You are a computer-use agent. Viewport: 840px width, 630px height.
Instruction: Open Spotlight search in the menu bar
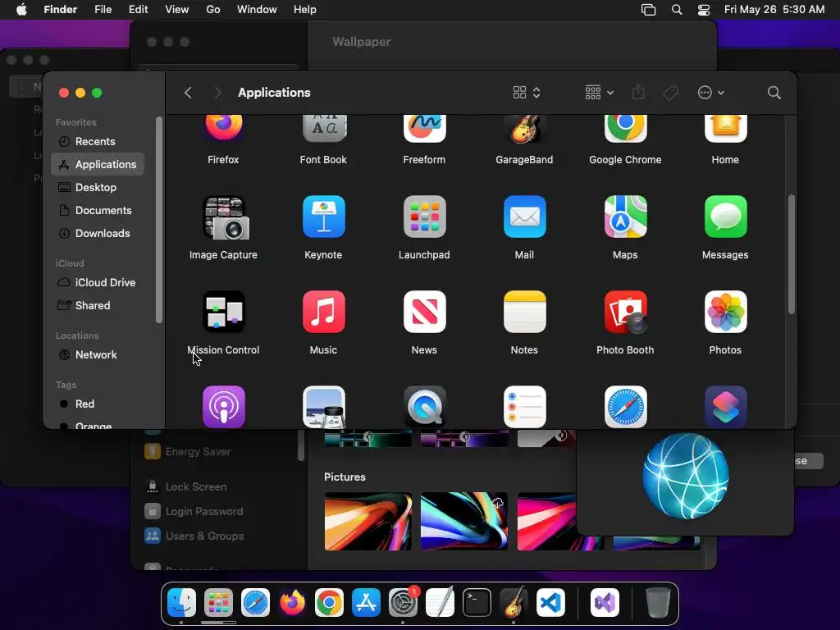pos(677,10)
